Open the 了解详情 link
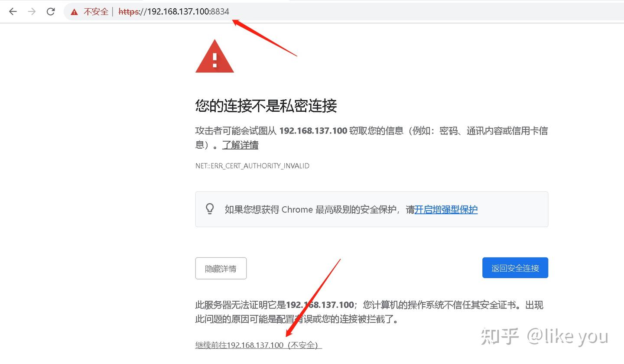 click(x=240, y=145)
